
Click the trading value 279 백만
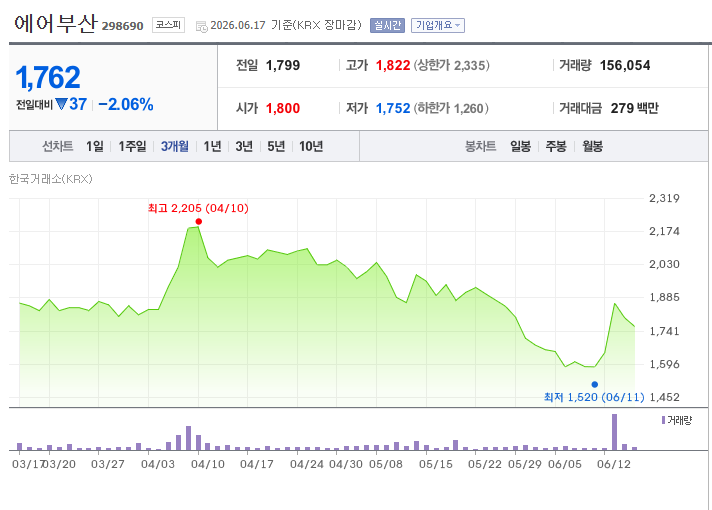coord(634,108)
